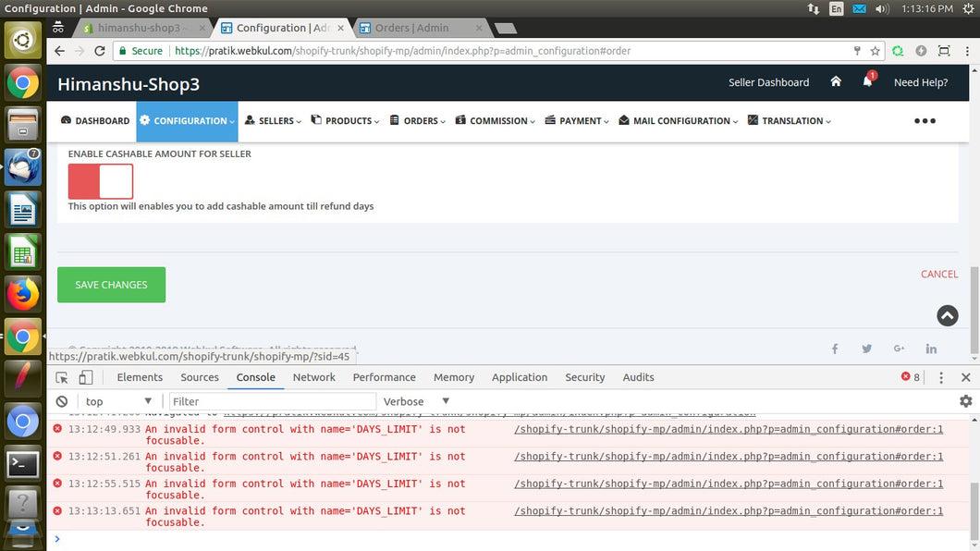Click the LinkedIn icon in footer
The image size is (980, 551).
pos(931,349)
